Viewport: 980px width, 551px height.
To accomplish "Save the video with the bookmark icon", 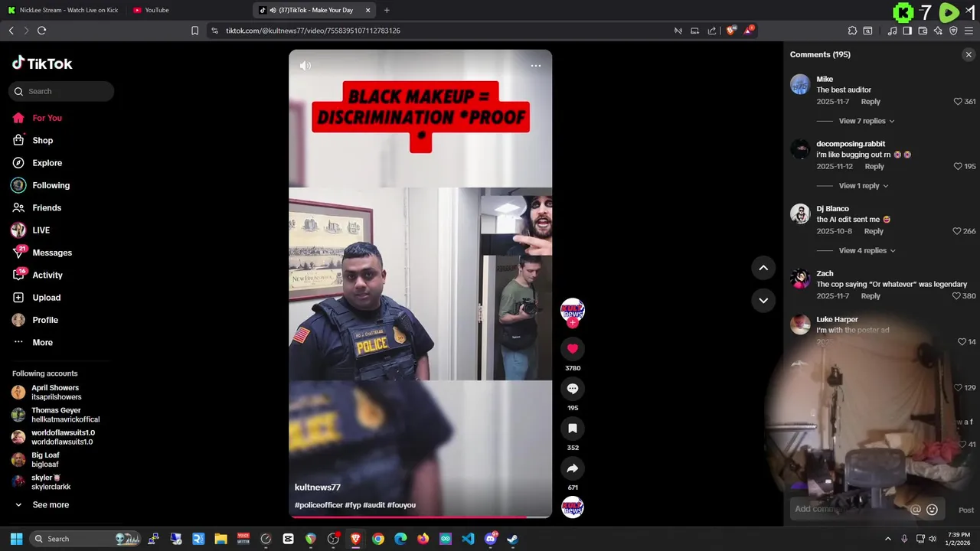I will (573, 429).
